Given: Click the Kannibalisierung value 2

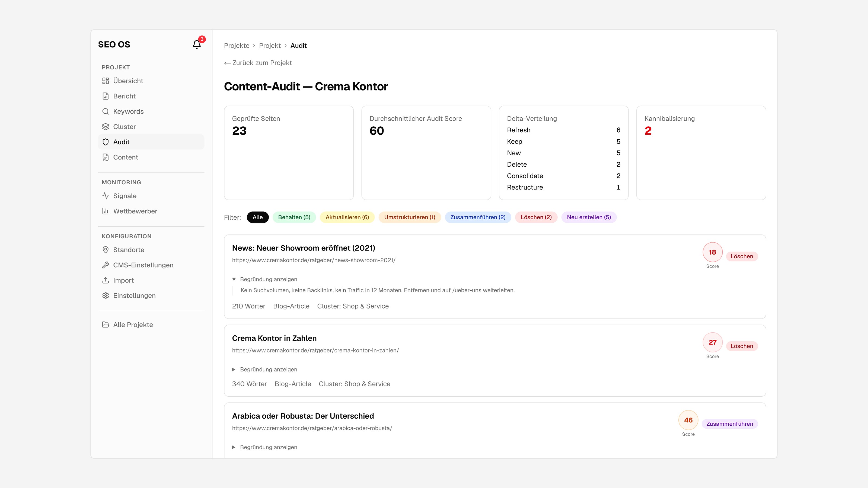Looking at the screenshot, I should coord(648,131).
